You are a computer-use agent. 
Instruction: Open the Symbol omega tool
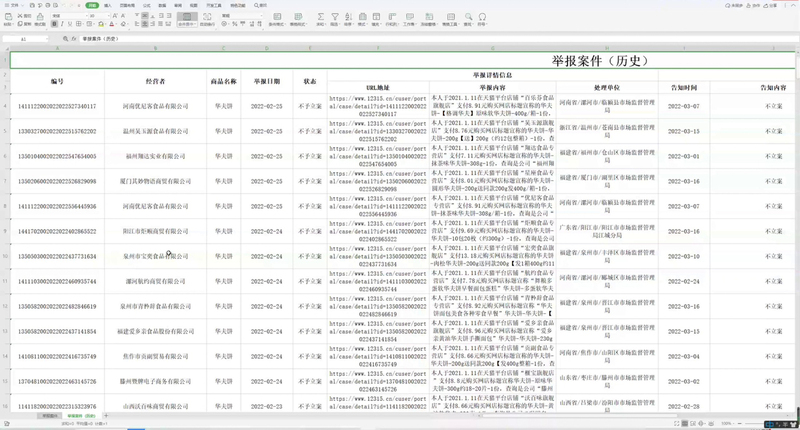tap(482, 16)
